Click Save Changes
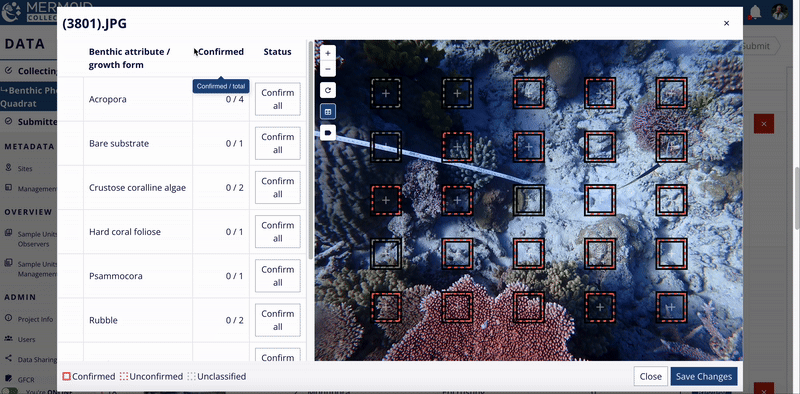This screenshot has height=394, width=800. click(704, 377)
